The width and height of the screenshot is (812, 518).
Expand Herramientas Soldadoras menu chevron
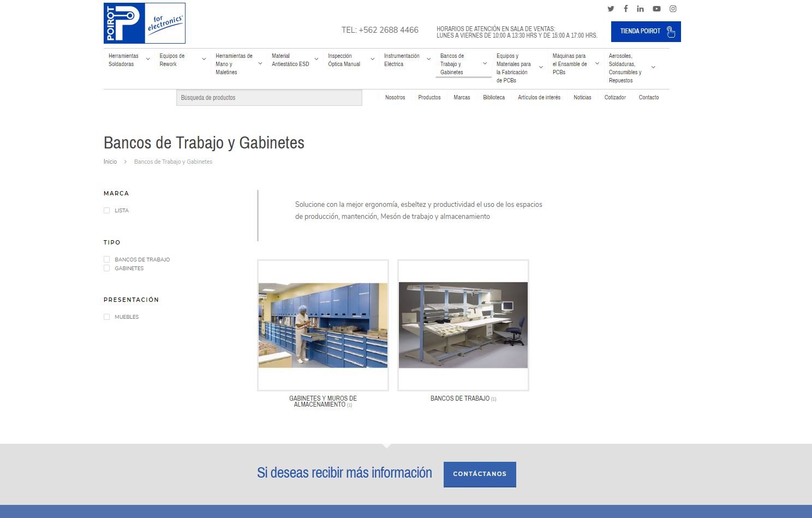[x=148, y=59]
